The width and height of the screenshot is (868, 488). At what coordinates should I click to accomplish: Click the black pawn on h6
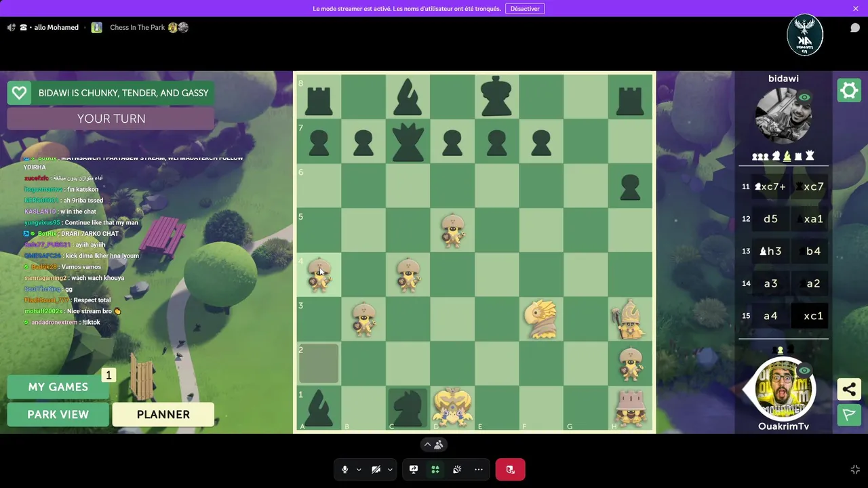(630, 187)
